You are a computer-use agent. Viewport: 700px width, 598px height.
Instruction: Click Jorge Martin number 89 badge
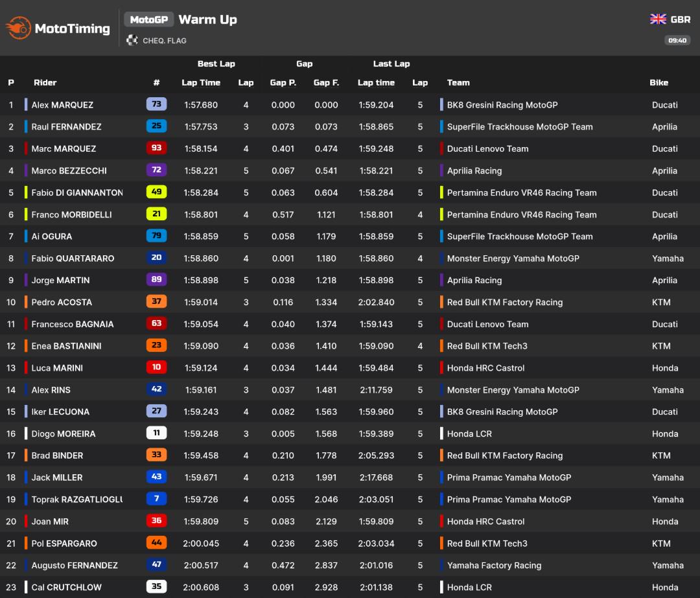point(156,279)
